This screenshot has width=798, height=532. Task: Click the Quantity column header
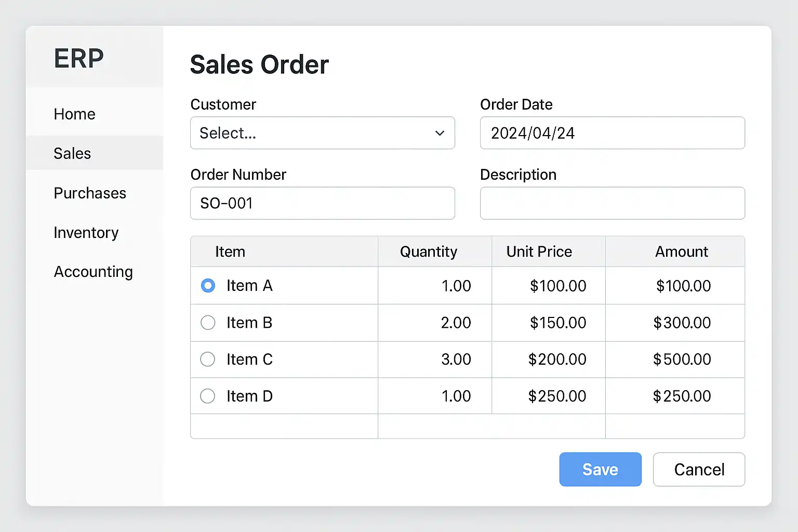coord(429,252)
